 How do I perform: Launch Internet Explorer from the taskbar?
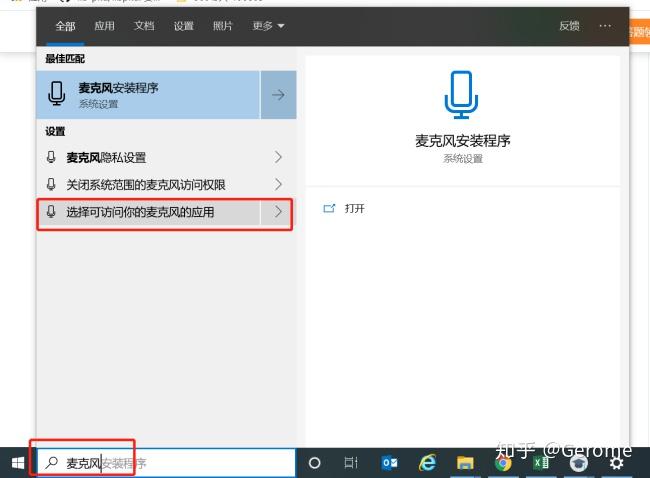(427, 463)
